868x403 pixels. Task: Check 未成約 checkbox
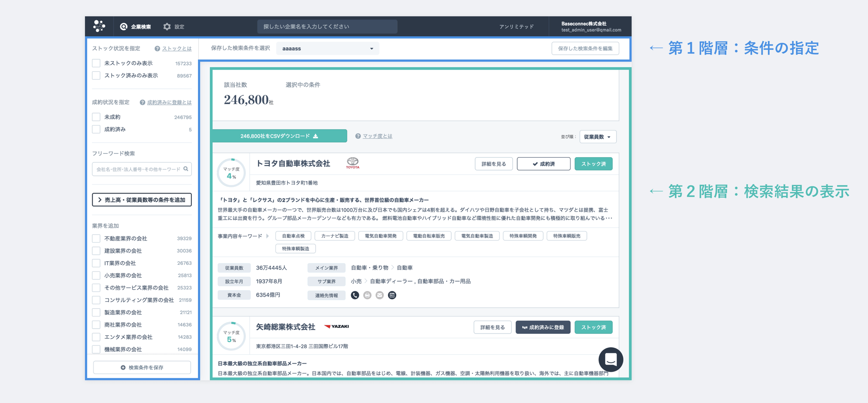point(96,117)
